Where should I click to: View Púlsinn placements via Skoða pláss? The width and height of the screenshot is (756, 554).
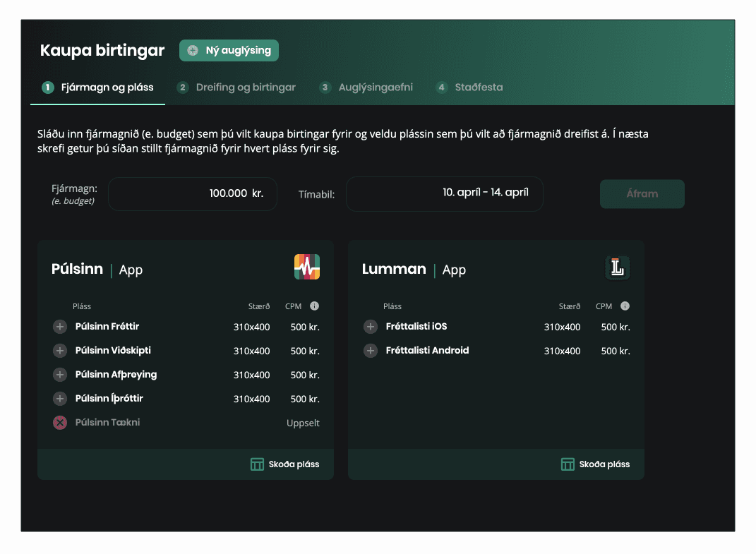click(x=285, y=464)
